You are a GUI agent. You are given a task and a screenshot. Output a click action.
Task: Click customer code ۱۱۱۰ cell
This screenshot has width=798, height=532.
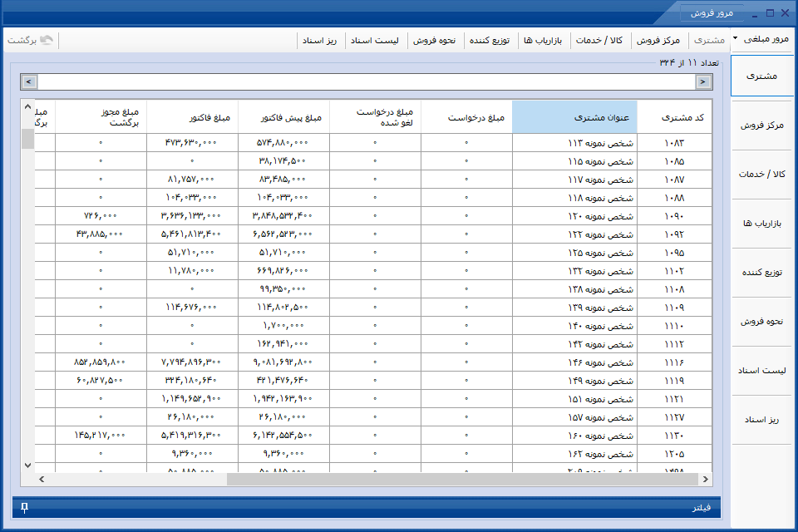pos(674,326)
